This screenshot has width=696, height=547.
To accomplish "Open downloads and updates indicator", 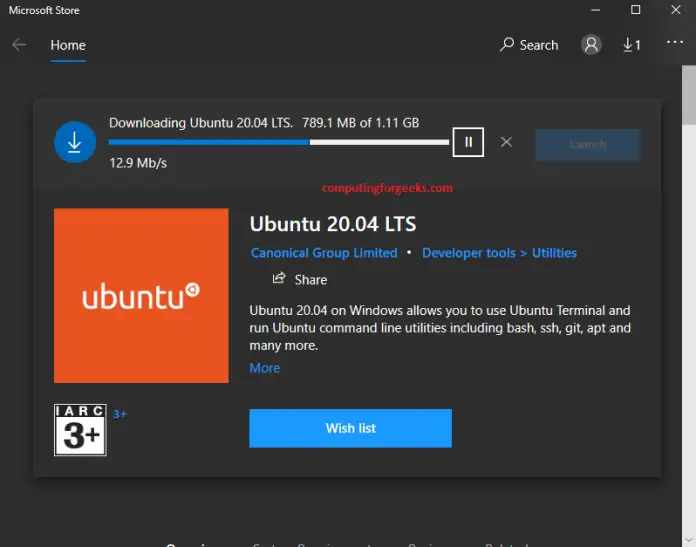I will (x=631, y=45).
